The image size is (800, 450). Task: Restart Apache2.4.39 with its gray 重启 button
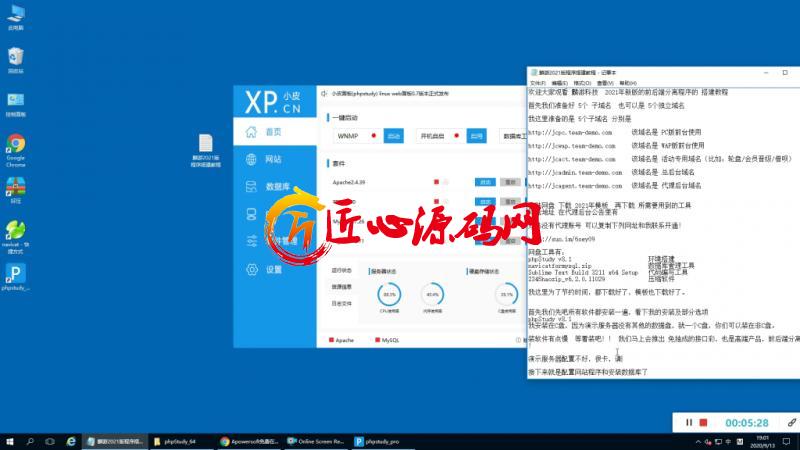pyautogui.click(x=510, y=182)
